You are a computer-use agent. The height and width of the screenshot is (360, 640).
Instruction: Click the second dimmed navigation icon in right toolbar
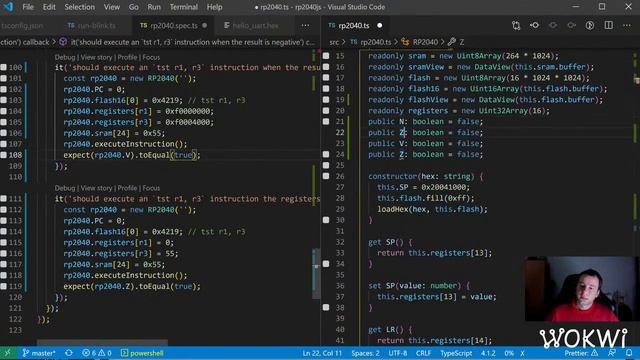tap(571, 25)
